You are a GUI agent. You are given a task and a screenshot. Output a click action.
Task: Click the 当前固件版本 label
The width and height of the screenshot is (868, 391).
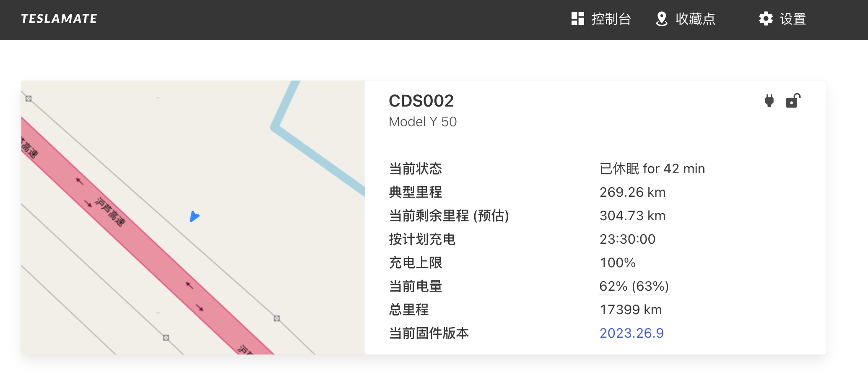[x=429, y=333]
